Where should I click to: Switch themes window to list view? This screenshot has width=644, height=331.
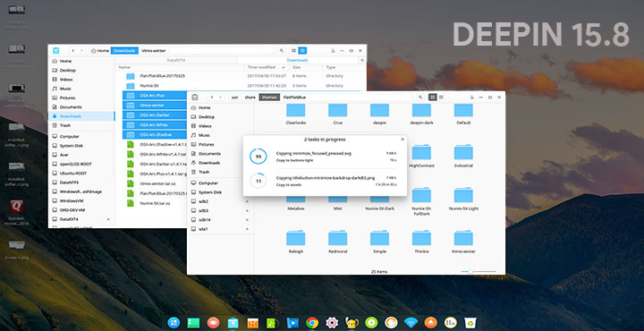pyautogui.click(x=441, y=98)
